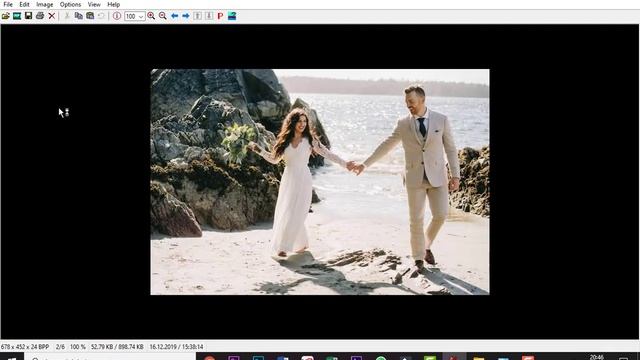Open a file with the folder icon
The width and height of the screenshot is (640, 360).
click(x=6, y=16)
